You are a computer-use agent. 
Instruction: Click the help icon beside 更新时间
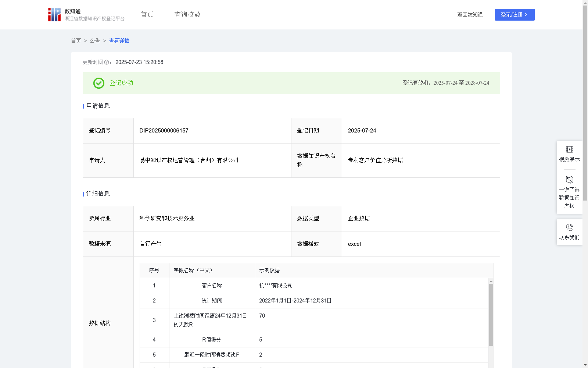coord(107,63)
